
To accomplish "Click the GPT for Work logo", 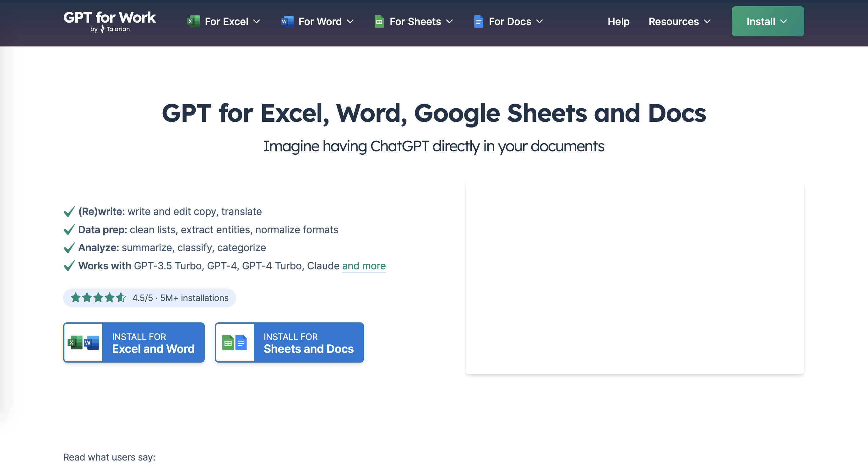I will [110, 22].
